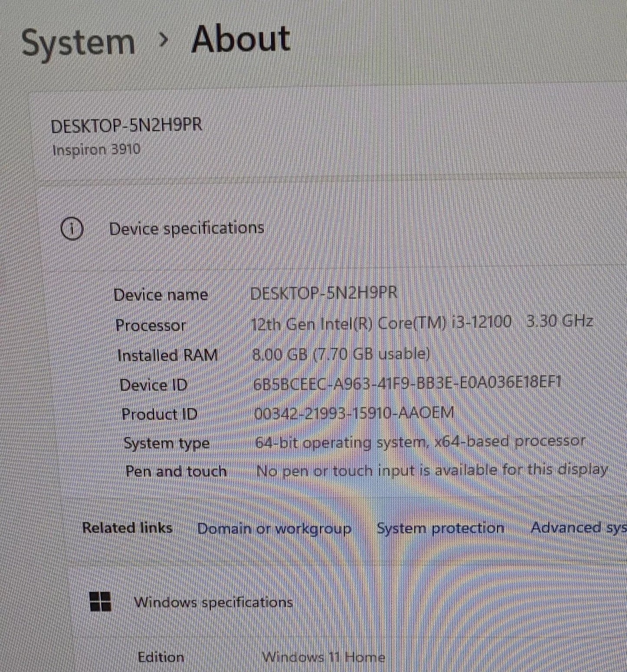The image size is (627, 672).
Task: Select 64-bit operating system value
Action: 420,442
